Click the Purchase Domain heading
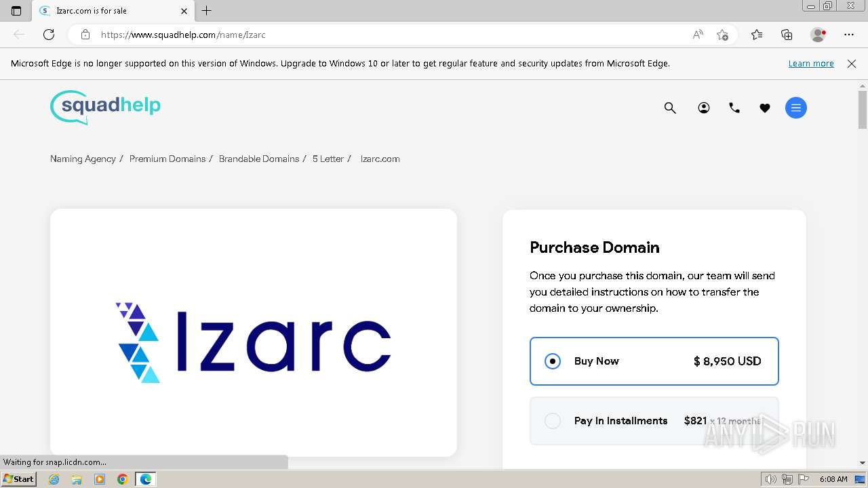The width and height of the screenshot is (868, 488). (x=595, y=247)
